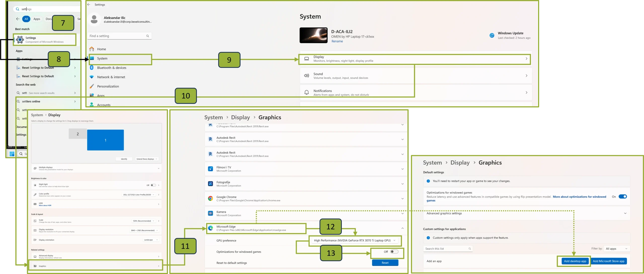This screenshot has height=274, width=644.
Task: Open the Landscape orientation dropdown
Action: pyautogui.click(x=151, y=240)
